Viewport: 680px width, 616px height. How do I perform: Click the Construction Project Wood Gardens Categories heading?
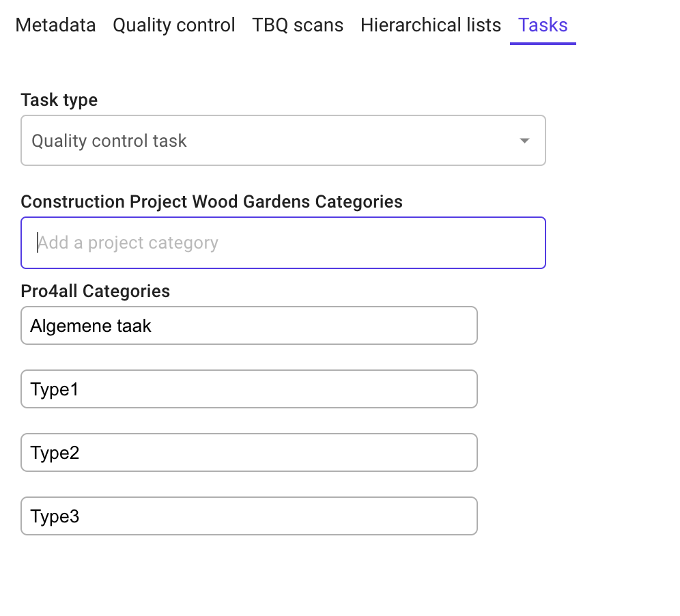(212, 201)
